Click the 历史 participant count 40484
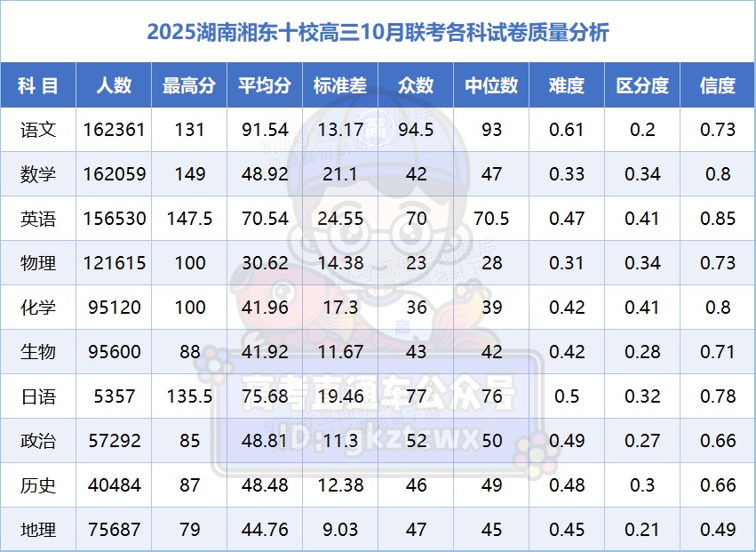Viewport: 756px width, 552px height. point(114,485)
